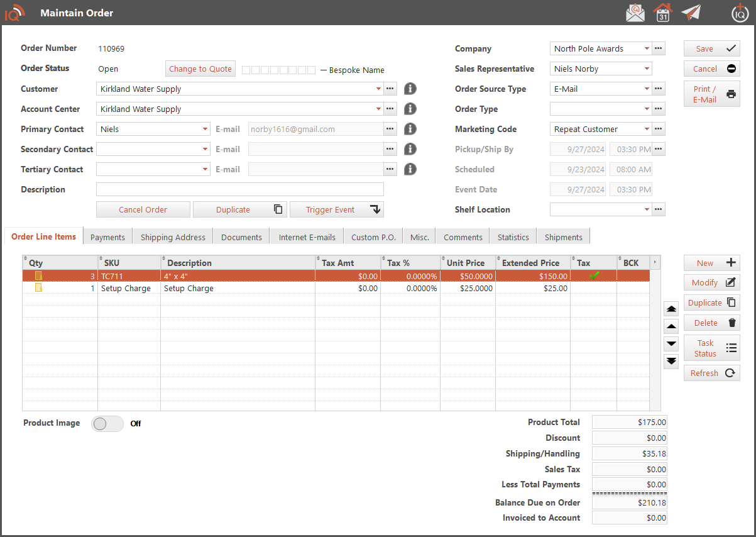Expand the Sales Representative dropdown
Viewport: 756px width, 537px height.
tap(647, 69)
